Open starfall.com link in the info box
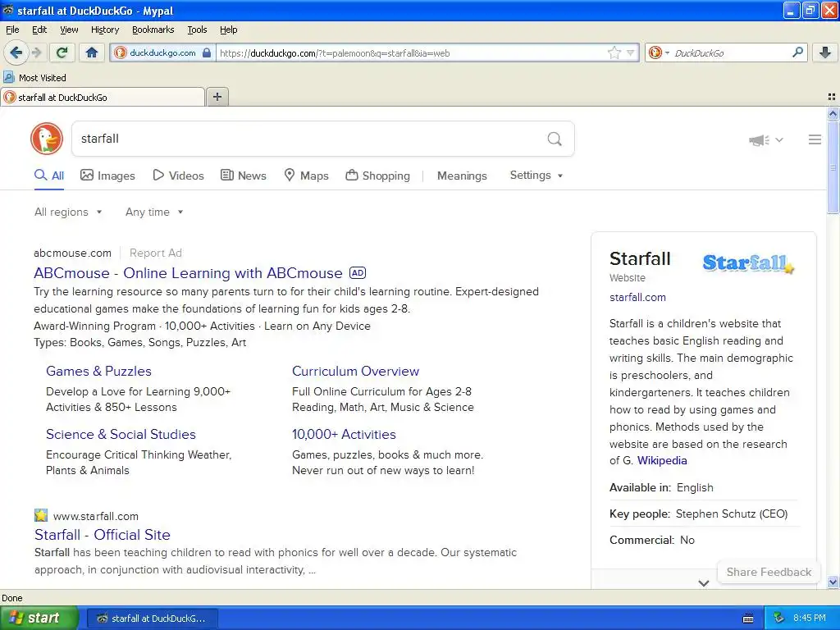Image resolution: width=840 pixels, height=630 pixels. pyautogui.click(x=637, y=297)
